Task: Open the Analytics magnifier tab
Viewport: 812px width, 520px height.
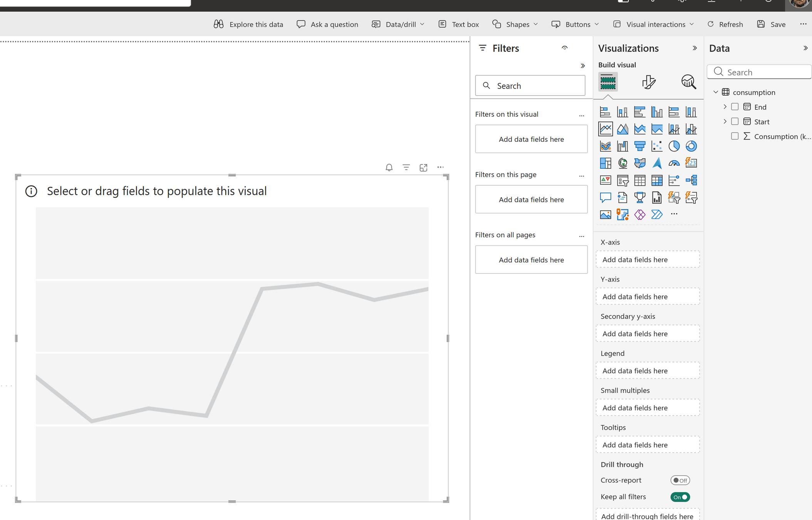Action: click(x=688, y=82)
